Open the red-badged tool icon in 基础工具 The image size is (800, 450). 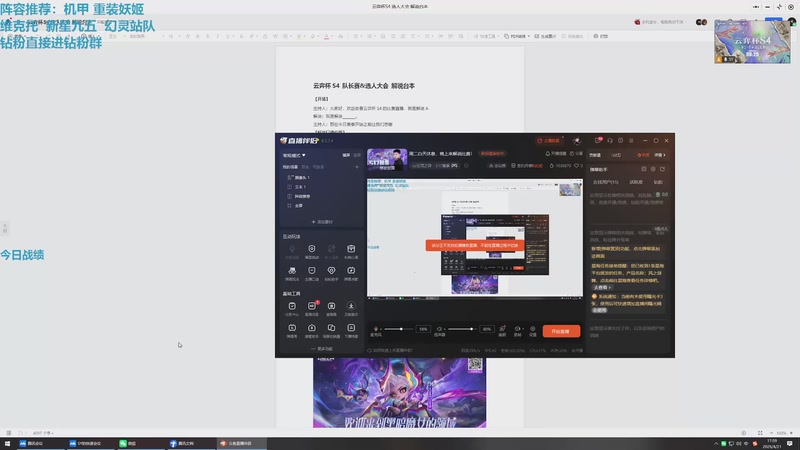click(312, 308)
